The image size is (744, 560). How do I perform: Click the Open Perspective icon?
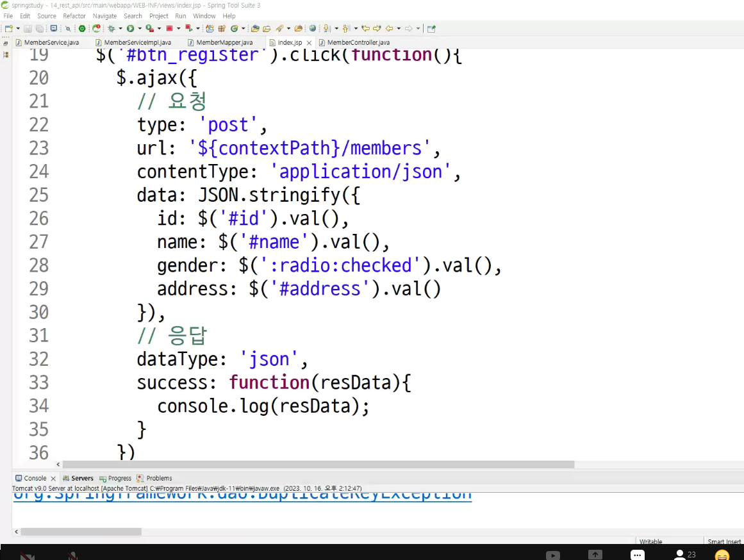coord(431,28)
